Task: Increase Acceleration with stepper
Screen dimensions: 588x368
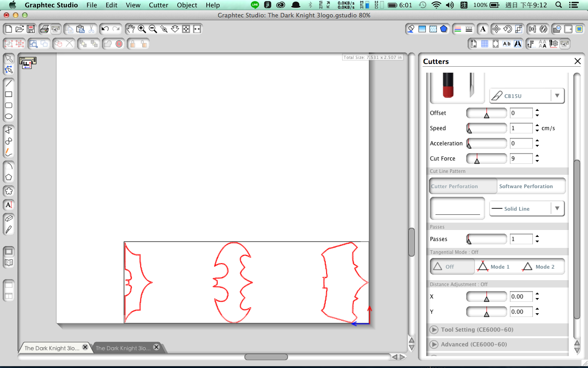Action: point(537,141)
